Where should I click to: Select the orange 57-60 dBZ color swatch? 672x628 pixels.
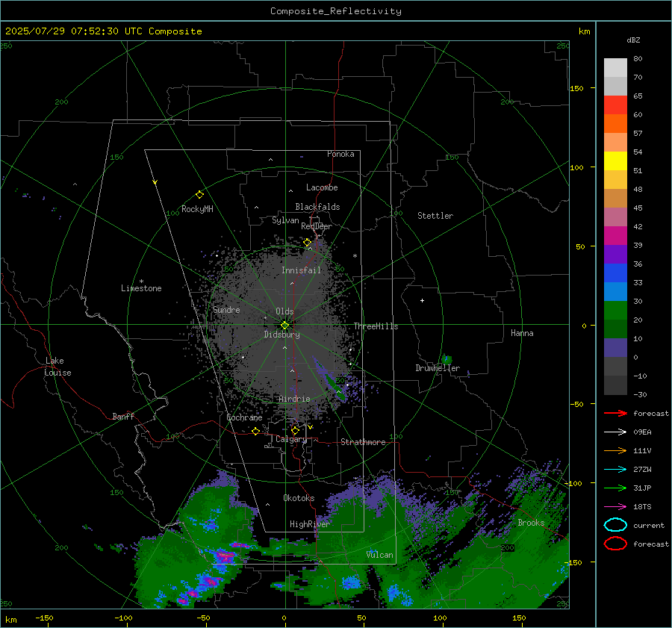[615, 124]
